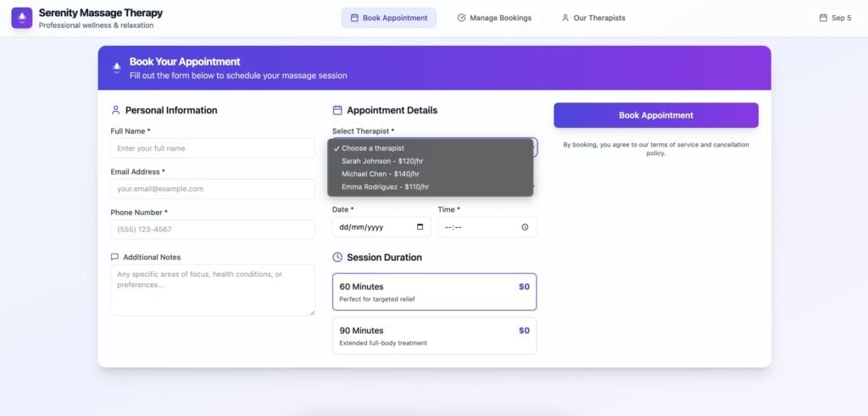Select the 90 Minutes session option
The image size is (868, 416).
pyautogui.click(x=434, y=336)
